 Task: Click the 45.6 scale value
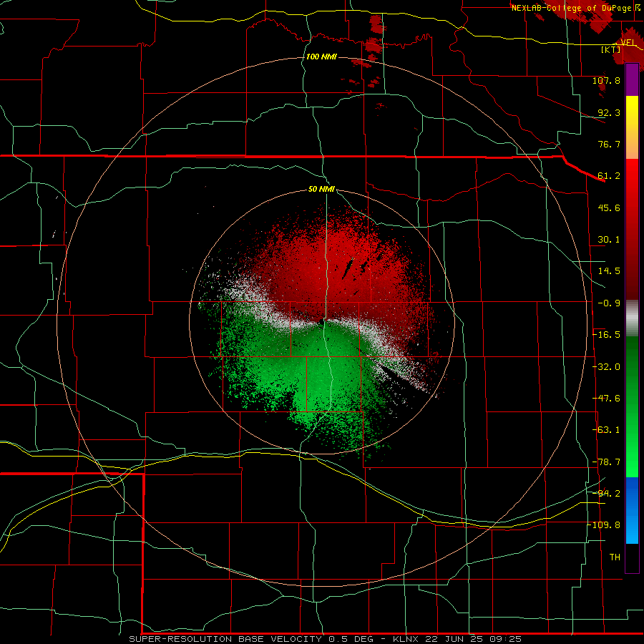[609, 208]
